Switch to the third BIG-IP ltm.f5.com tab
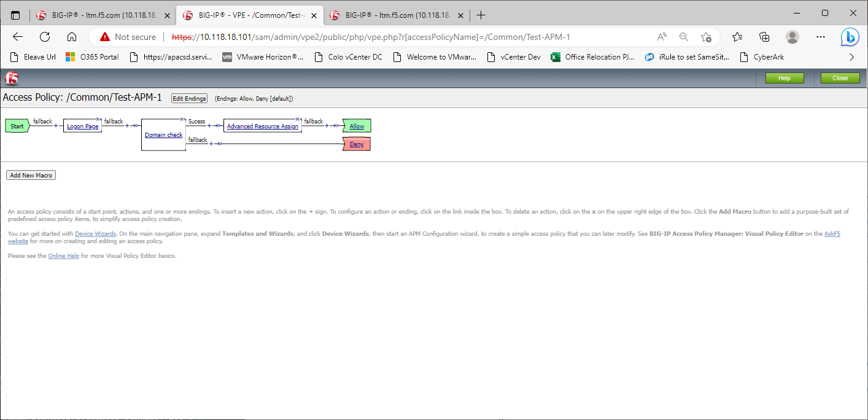The image size is (868, 420). [397, 15]
